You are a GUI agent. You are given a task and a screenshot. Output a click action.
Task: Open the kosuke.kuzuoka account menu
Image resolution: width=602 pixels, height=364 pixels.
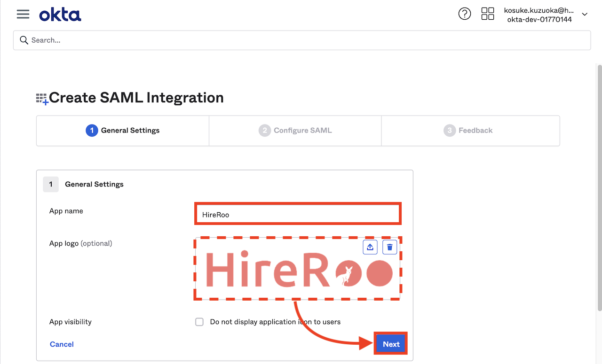tap(539, 15)
